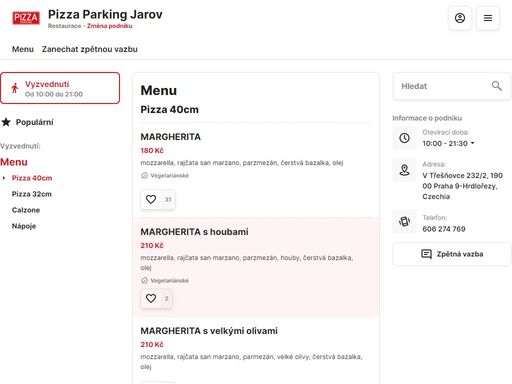
Task: Open the Menu navigation tab
Action: [x=23, y=49]
